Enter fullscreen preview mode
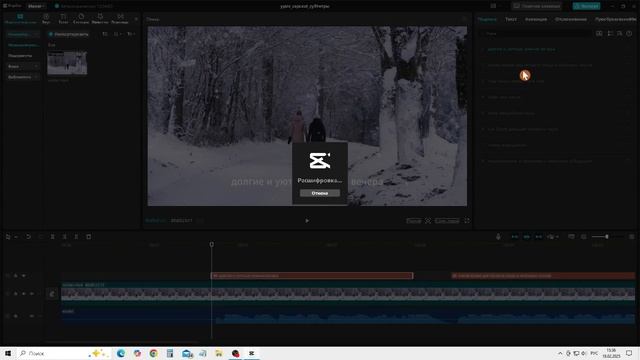Viewport: 640px width, 360px height. 467,221
